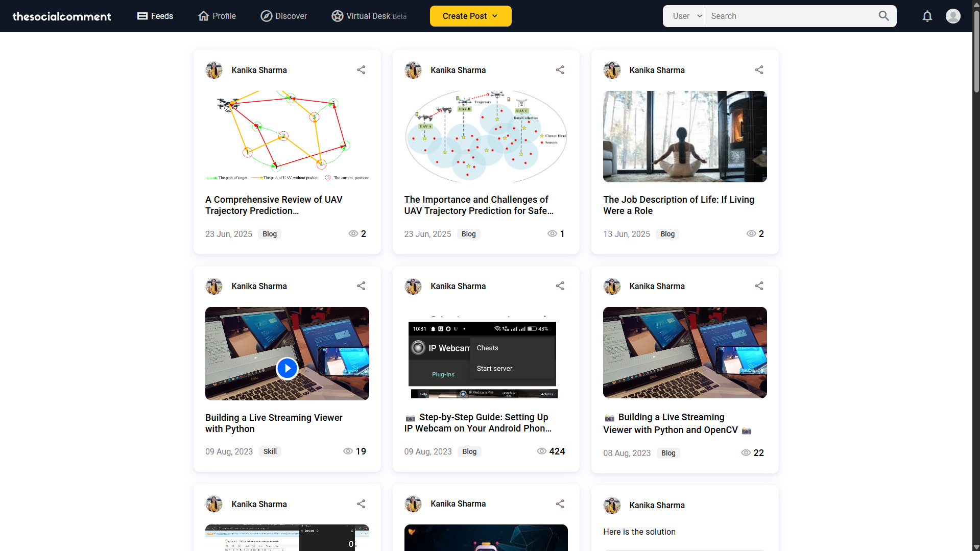
Task: Open 'Building a Live Streaming Viewer with Python' post
Action: point(273,423)
